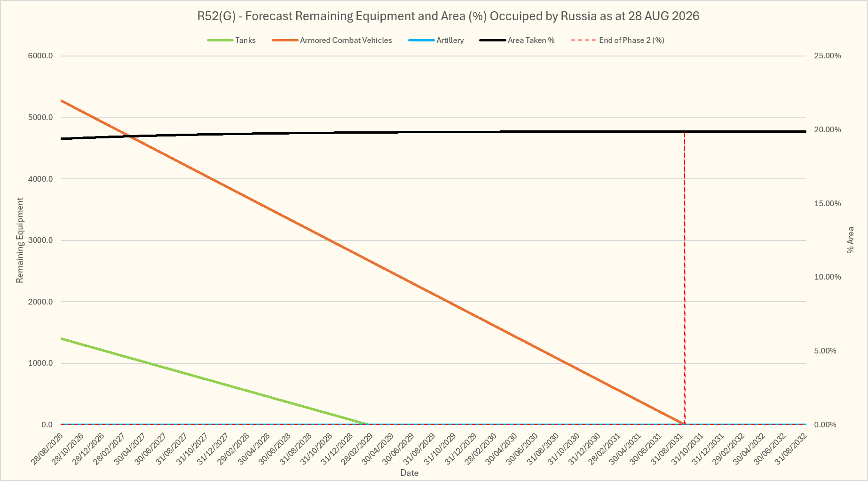Viewport: 868px width, 481px height.
Task: Click the "10.00%" right axis value
Action: [828, 277]
